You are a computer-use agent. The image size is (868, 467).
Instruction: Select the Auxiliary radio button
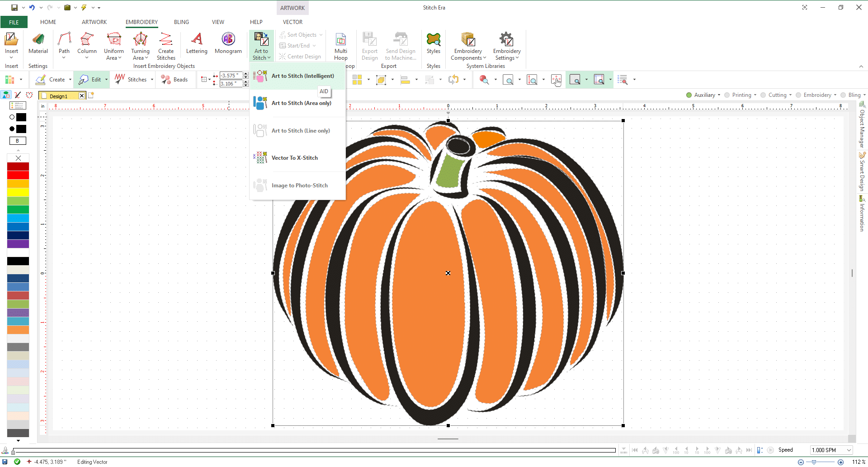pyautogui.click(x=689, y=95)
